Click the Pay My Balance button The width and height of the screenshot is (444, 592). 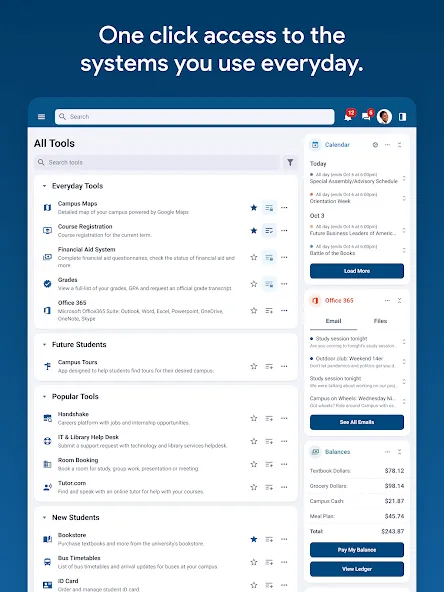click(357, 550)
